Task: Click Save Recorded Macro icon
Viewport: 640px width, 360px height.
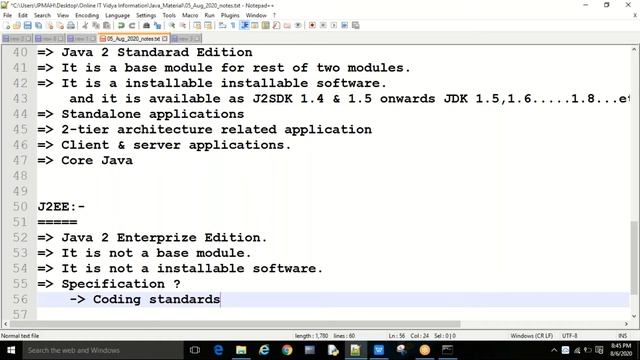Action: coord(356,25)
